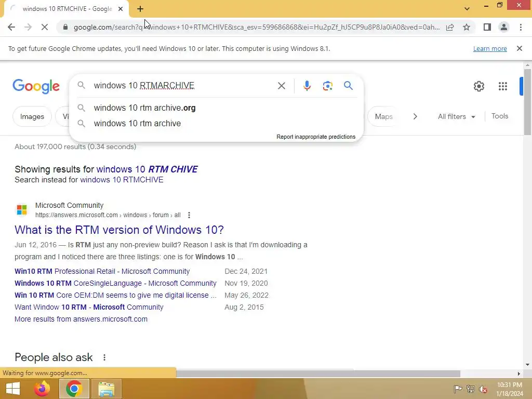Image resolution: width=532 pixels, height=399 pixels.
Task: Click horizontal scrollbar right arrow
Action: click(x=519, y=374)
